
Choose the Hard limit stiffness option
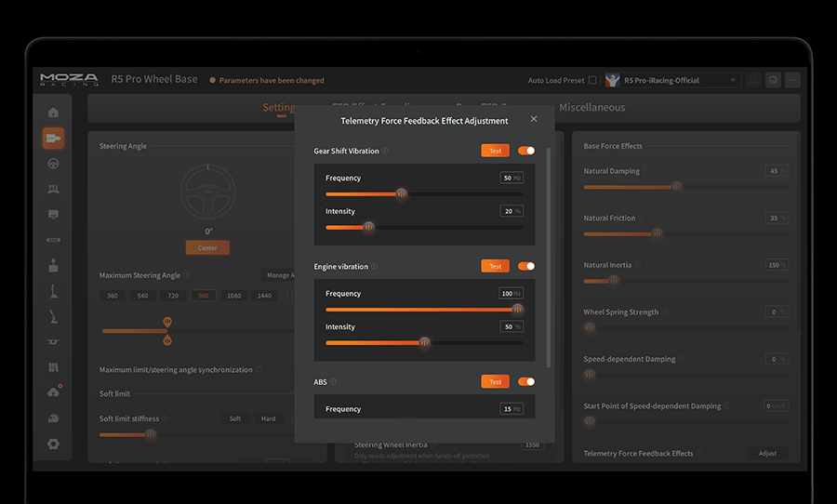[269, 418]
